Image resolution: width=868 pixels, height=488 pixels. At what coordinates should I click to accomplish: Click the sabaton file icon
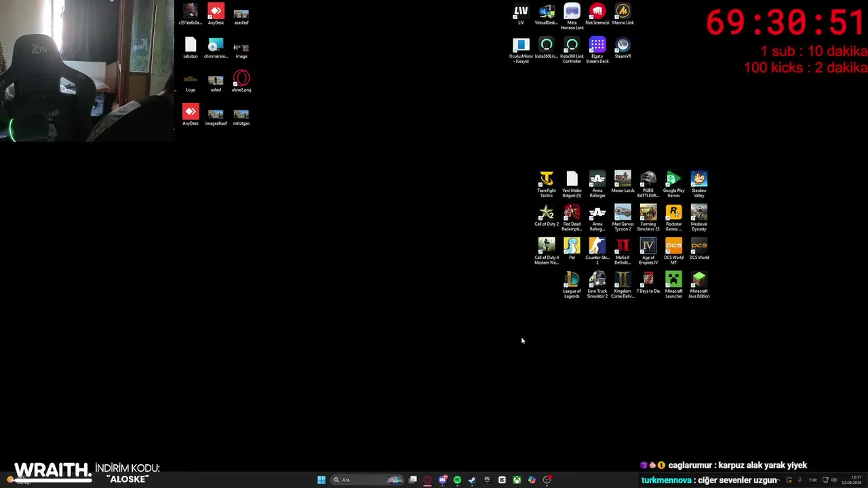pyautogui.click(x=191, y=48)
